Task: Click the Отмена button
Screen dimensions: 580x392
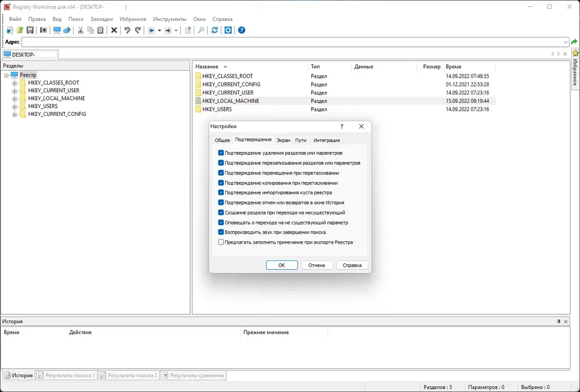Action: coord(317,265)
